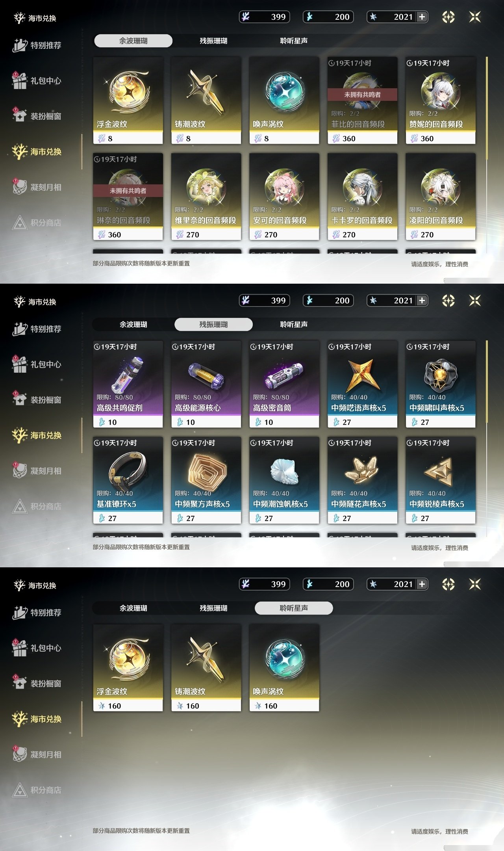This screenshot has width=504, height=851.
Task: Click the highlighted 余波珊瑚 tab
Action: 133,41
